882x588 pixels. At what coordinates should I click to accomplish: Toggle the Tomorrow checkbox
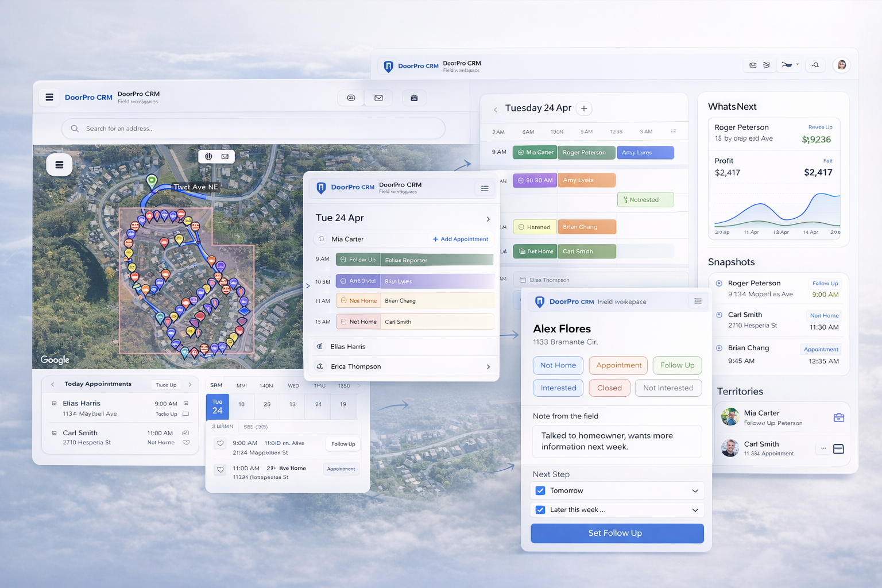(540, 490)
